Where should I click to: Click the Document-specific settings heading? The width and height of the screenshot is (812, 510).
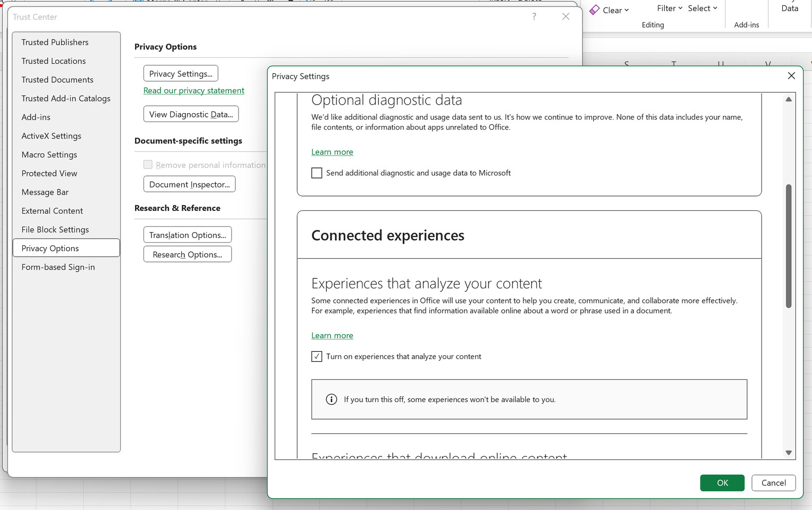[188, 141]
